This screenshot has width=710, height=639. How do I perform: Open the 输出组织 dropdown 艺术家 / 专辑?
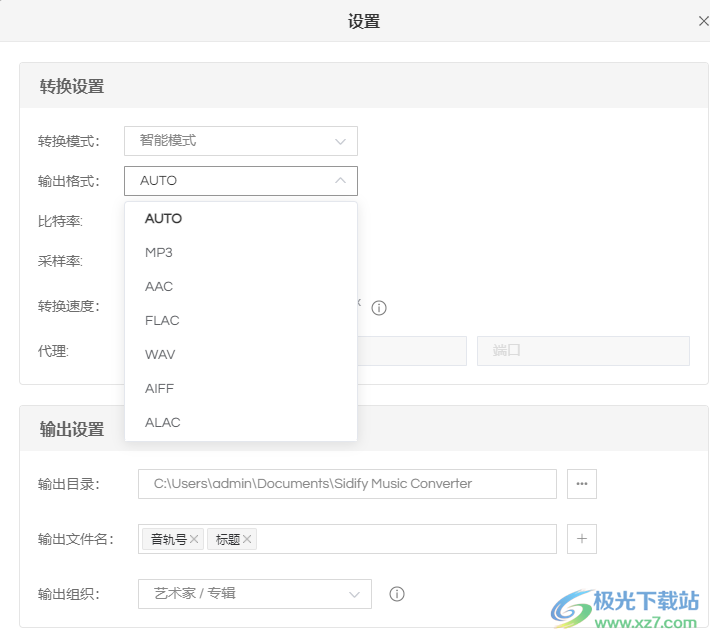[x=255, y=594]
